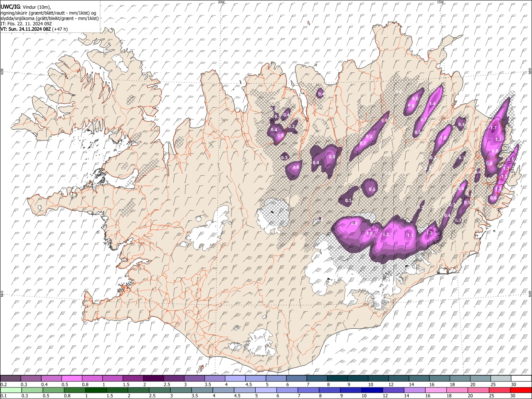Screen dimensions: 532x399
Task: Click the bright pink upper swatch between 0.5 and 0.8
Action: coord(71,379)
